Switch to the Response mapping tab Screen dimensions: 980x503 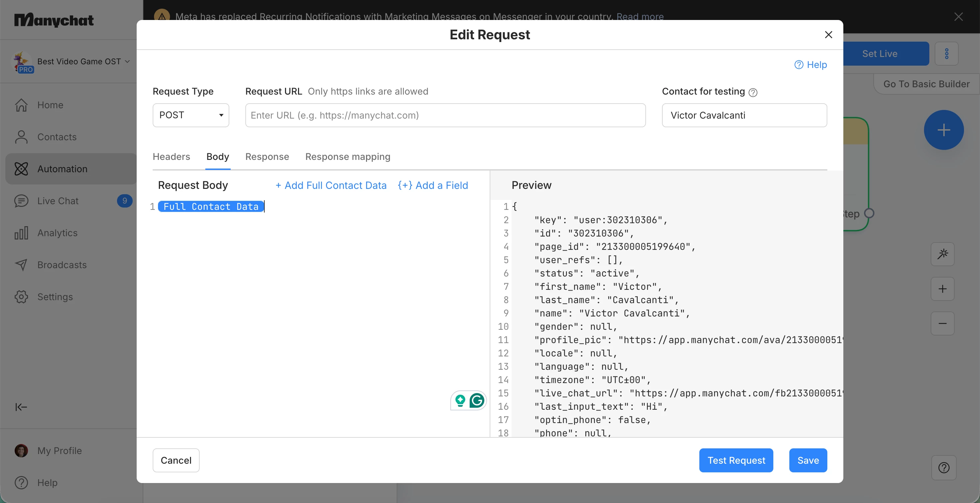pyautogui.click(x=348, y=157)
